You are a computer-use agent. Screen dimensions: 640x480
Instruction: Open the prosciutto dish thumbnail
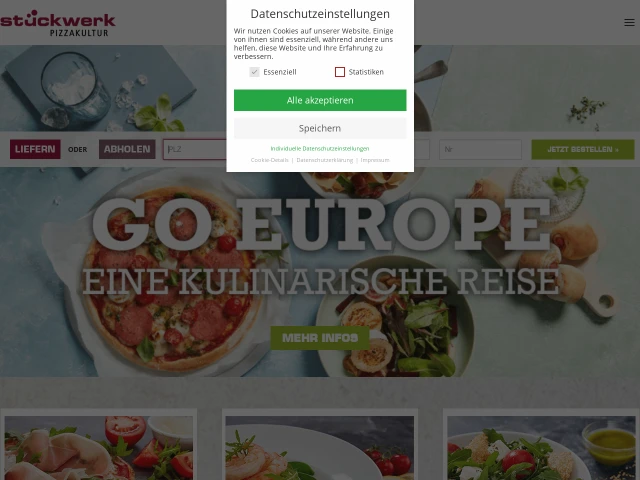pyautogui.click(x=99, y=448)
